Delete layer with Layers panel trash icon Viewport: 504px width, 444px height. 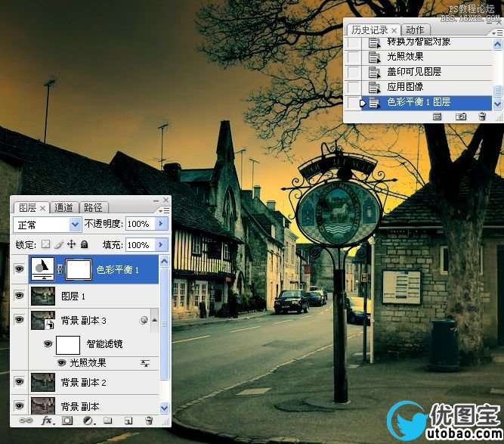[x=149, y=420]
